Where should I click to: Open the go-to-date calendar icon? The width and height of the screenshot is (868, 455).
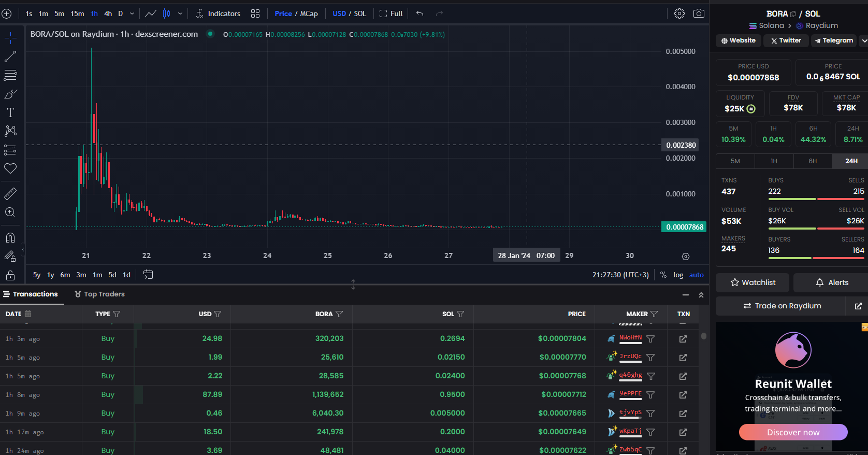pos(148,275)
